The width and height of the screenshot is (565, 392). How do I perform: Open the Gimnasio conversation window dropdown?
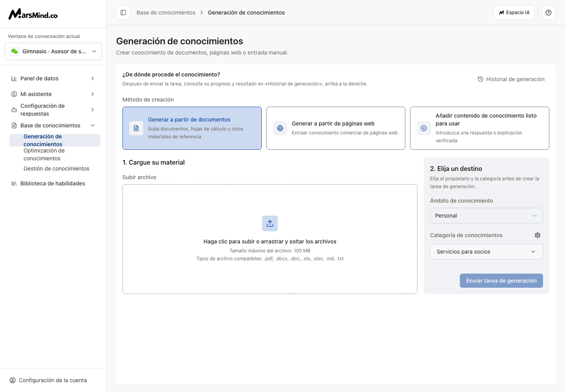coord(53,51)
